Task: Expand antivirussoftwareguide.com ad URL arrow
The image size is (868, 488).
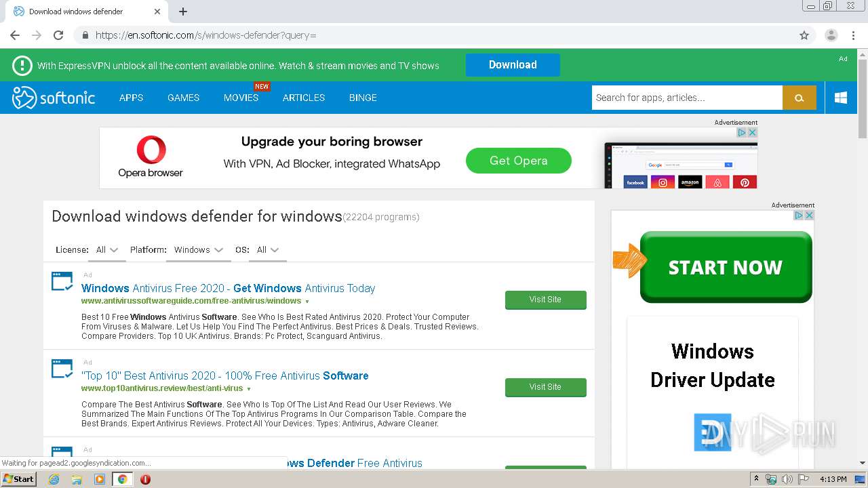Action: pos(307,302)
